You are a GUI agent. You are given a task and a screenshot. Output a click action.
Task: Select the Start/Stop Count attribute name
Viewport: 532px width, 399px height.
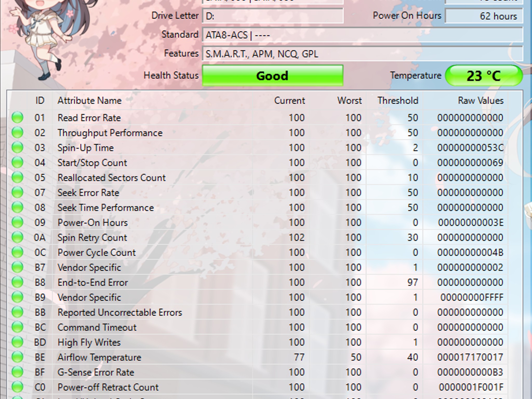point(92,163)
